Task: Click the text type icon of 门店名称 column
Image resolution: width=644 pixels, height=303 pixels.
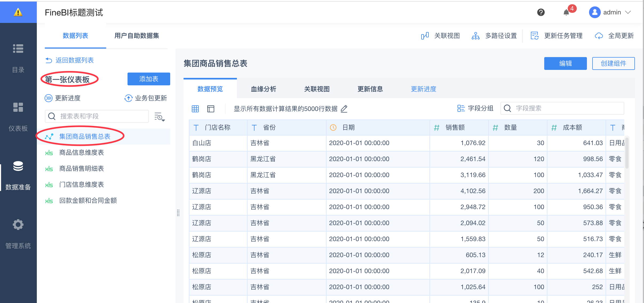Action: pos(196,127)
